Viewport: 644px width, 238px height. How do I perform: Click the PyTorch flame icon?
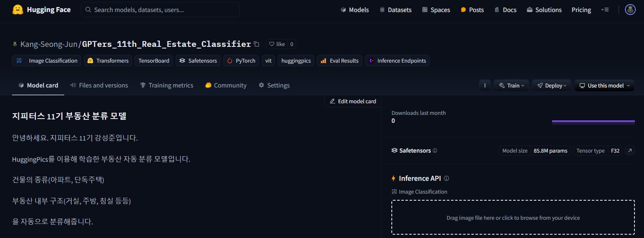click(x=230, y=61)
